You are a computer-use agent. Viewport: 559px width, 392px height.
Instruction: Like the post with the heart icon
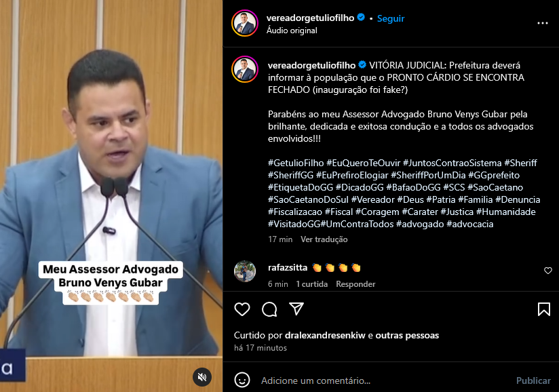242,309
